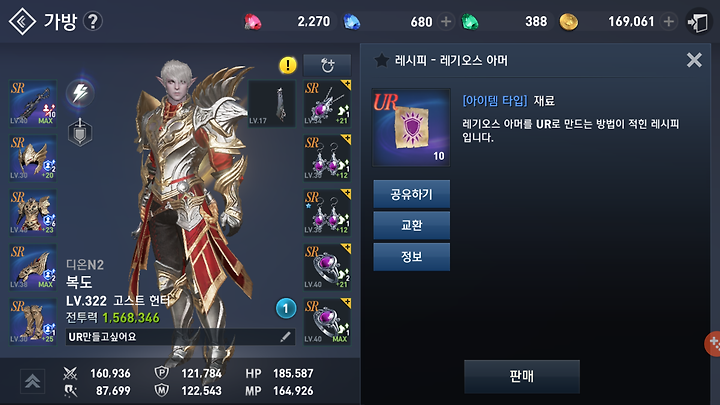Screen dimensions: 720x405
Task: Open the bag help question mark
Action: [93, 22]
